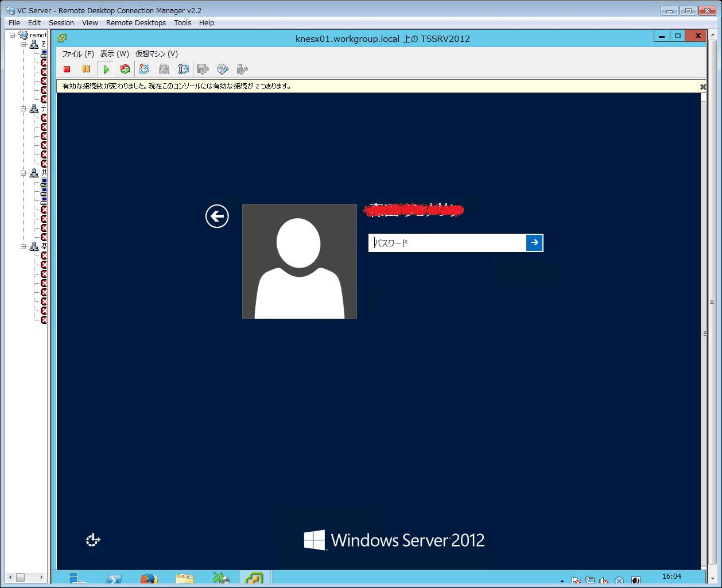Open the Ease of Access icon

tap(93, 540)
